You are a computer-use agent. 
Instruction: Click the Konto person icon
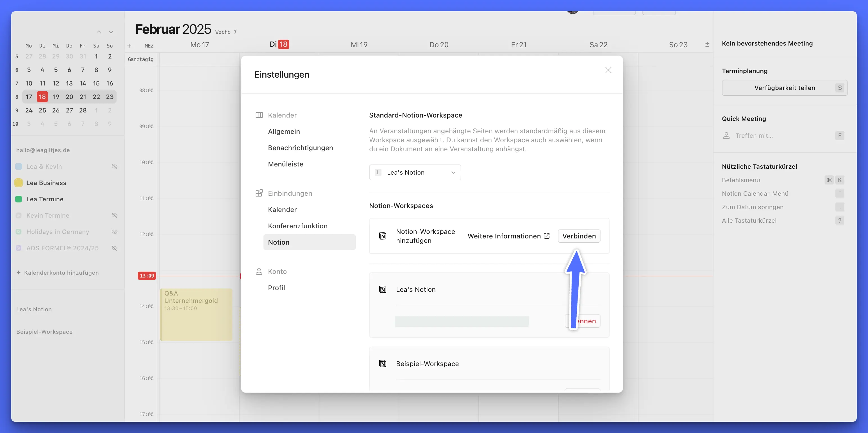[259, 271]
